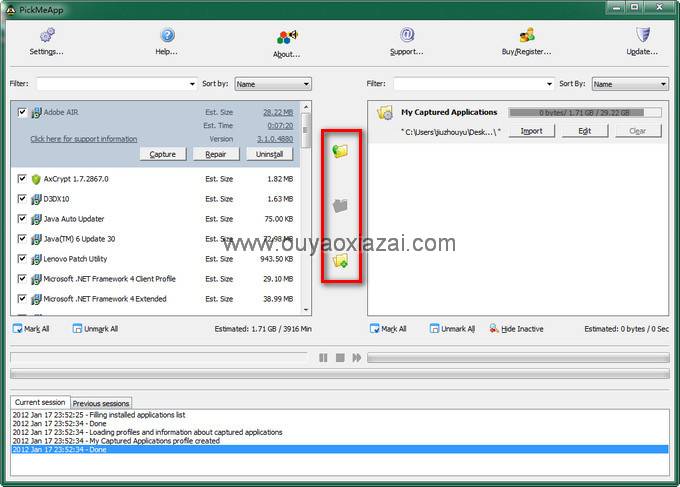This screenshot has width=680, height=487.
Task: Pause the current operation
Action: [x=323, y=358]
